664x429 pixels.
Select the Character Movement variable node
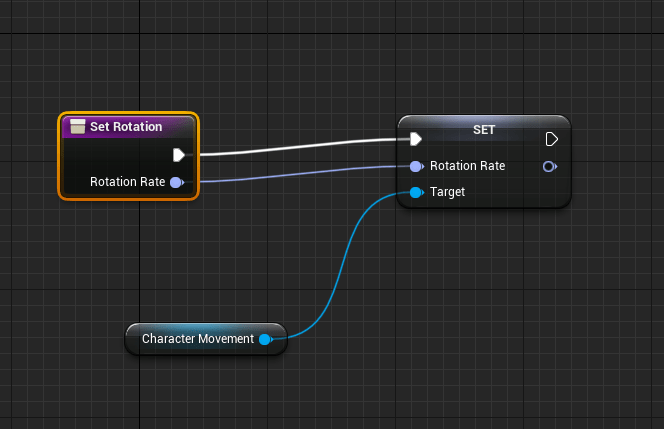(x=197, y=339)
